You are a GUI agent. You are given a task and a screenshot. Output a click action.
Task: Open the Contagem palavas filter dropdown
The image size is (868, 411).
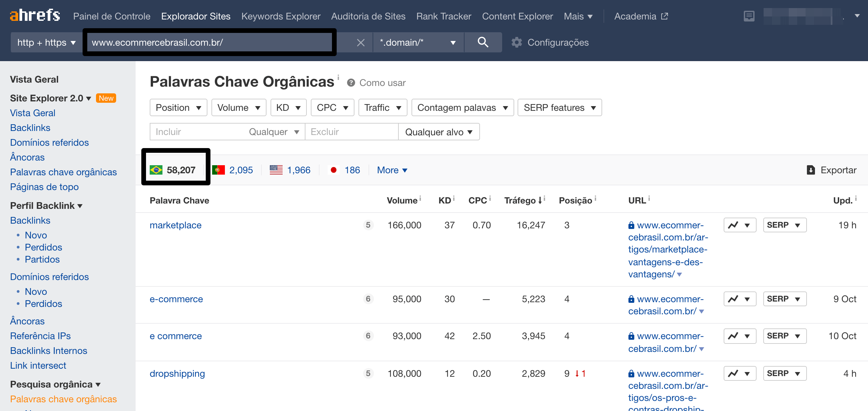point(462,107)
